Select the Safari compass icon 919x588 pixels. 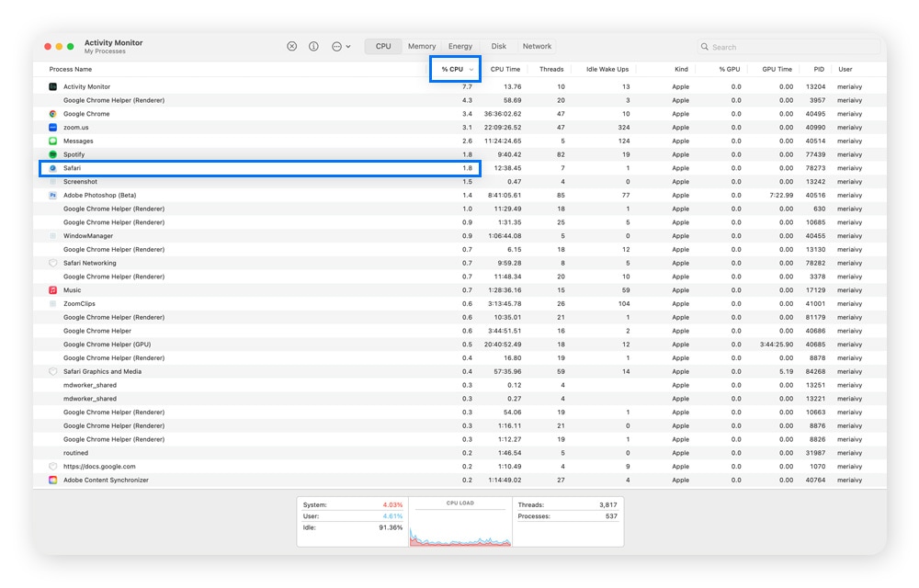(52, 168)
